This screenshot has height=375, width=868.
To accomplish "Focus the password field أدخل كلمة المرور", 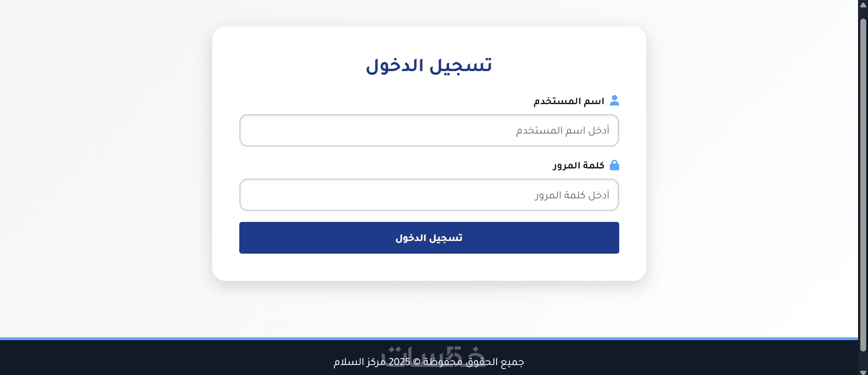I will pyautogui.click(x=429, y=195).
